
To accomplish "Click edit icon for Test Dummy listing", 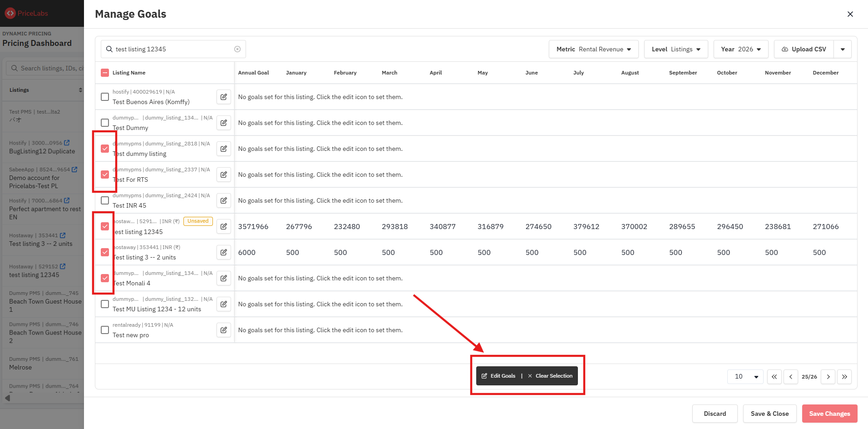I will tap(224, 123).
